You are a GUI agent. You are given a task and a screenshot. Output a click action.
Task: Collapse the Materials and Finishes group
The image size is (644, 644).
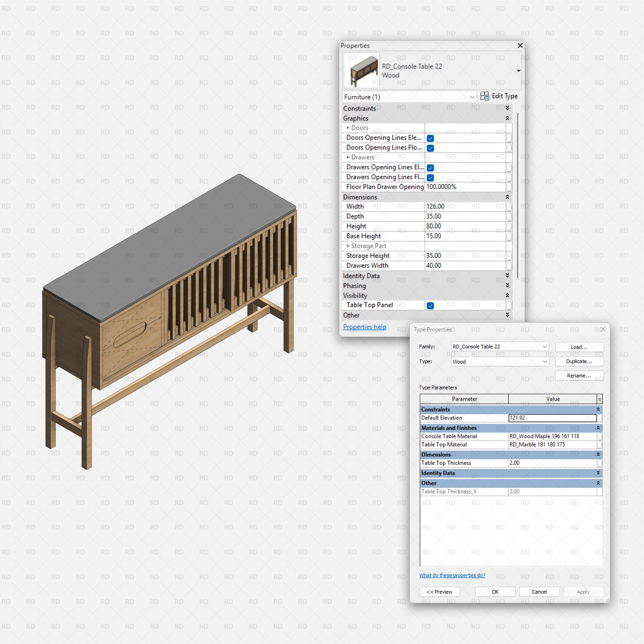tap(598, 428)
